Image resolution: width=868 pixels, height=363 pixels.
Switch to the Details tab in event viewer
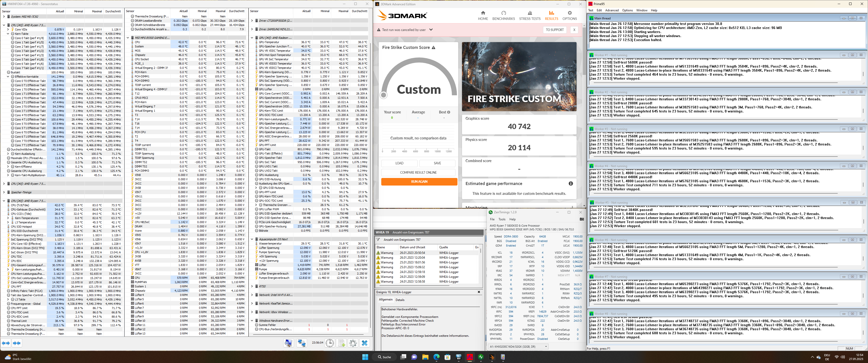point(400,300)
